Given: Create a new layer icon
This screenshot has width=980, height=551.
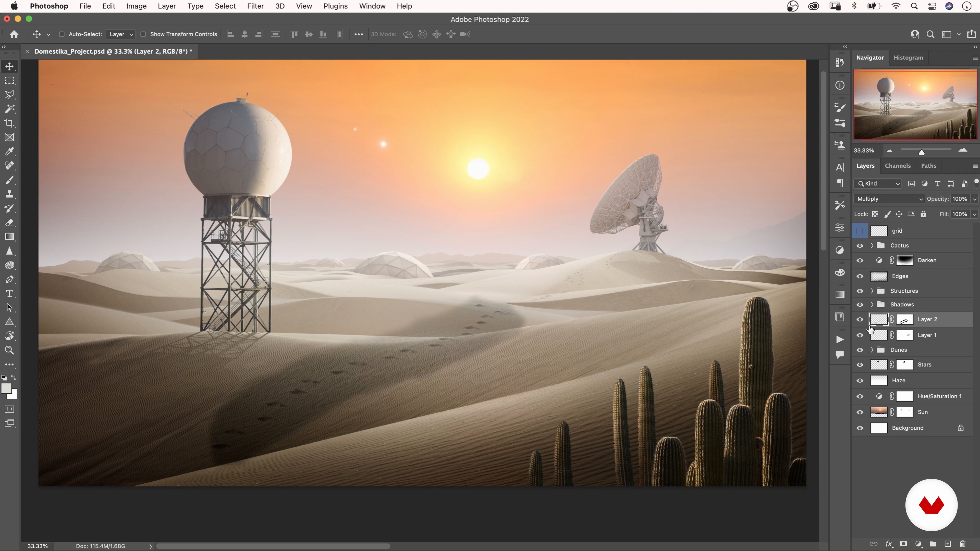Looking at the screenshot, I should coord(948,544).
